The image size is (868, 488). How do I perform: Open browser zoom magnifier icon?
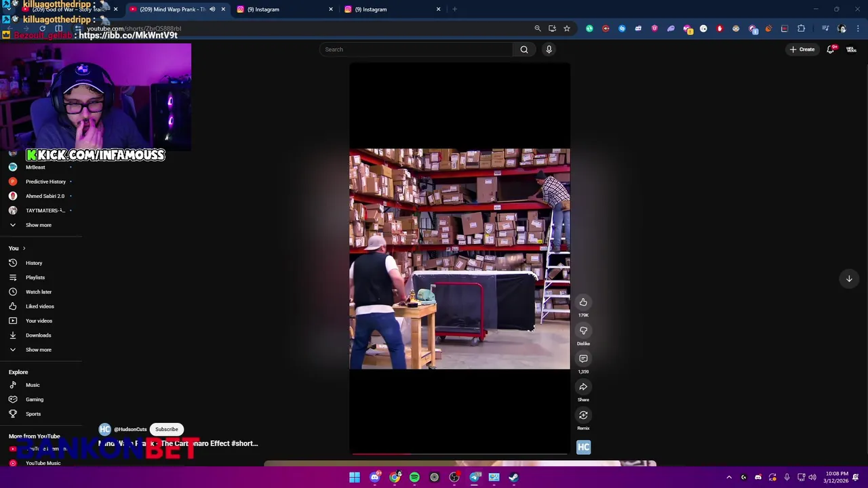[538, 28]
